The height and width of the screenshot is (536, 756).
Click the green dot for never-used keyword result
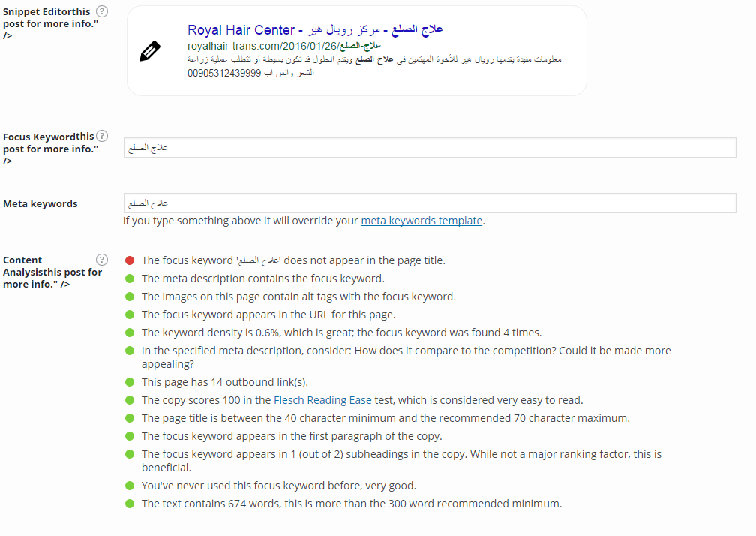click(130, 486)
